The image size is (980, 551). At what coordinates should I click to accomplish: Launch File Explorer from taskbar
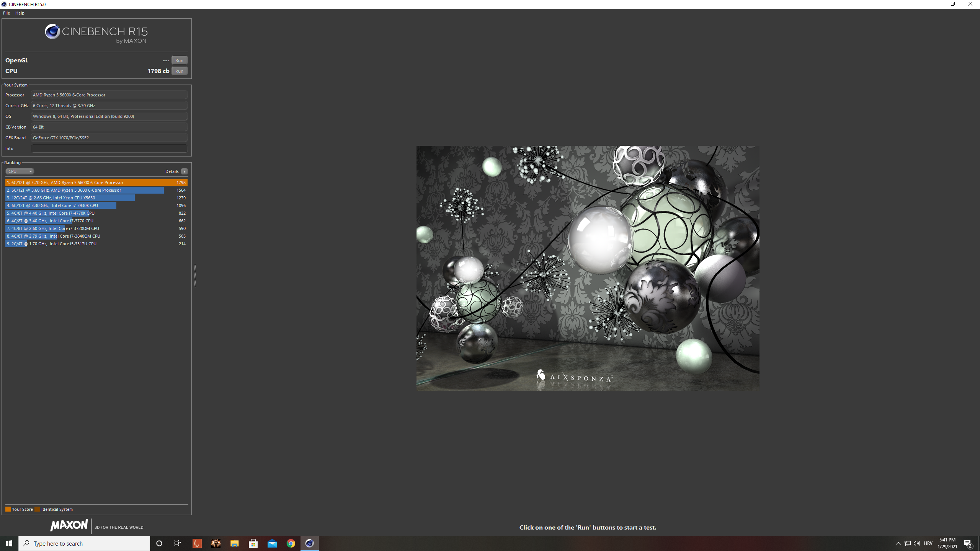(x=234, y=543)
